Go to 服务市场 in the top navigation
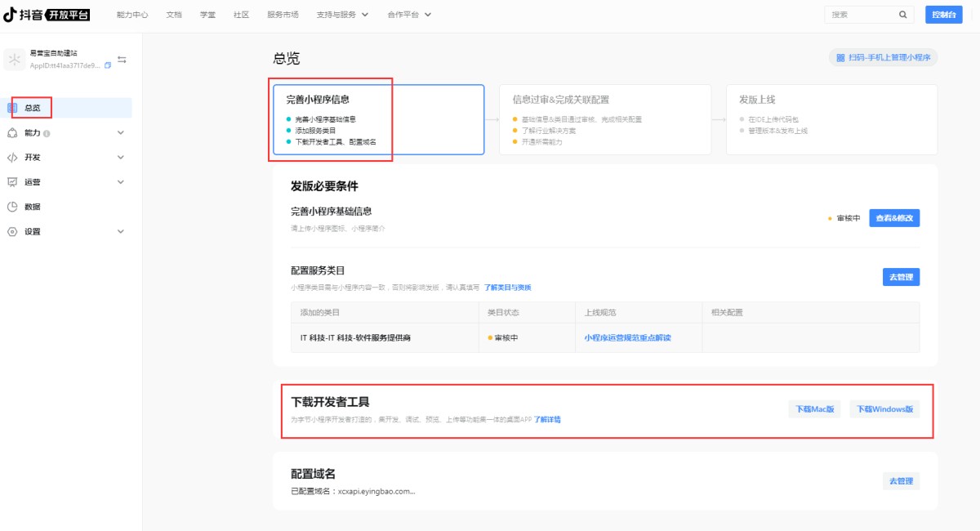 [283, 15]
